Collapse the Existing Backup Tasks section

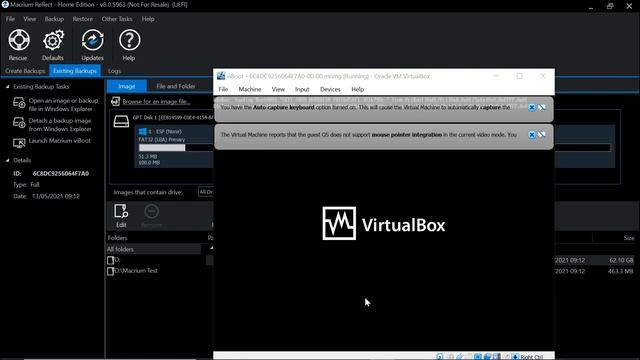[7, 87]
